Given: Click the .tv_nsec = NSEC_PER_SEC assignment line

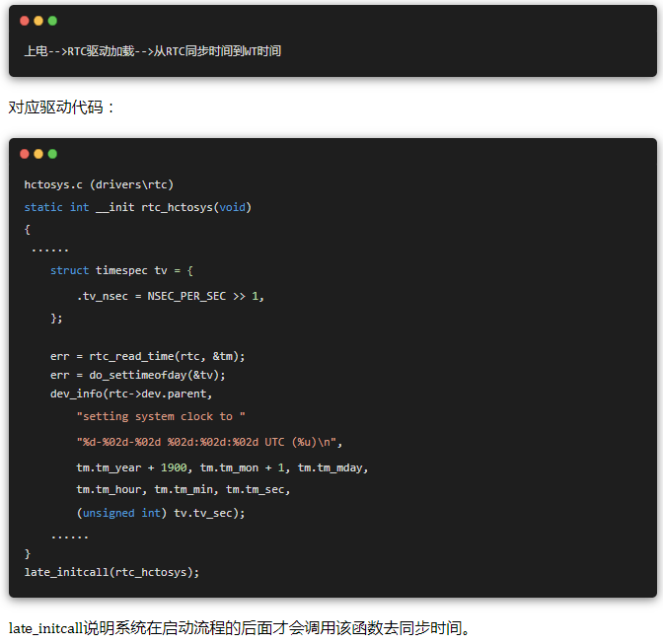Looking at the screenshot, I should click(x=171, y=296).
